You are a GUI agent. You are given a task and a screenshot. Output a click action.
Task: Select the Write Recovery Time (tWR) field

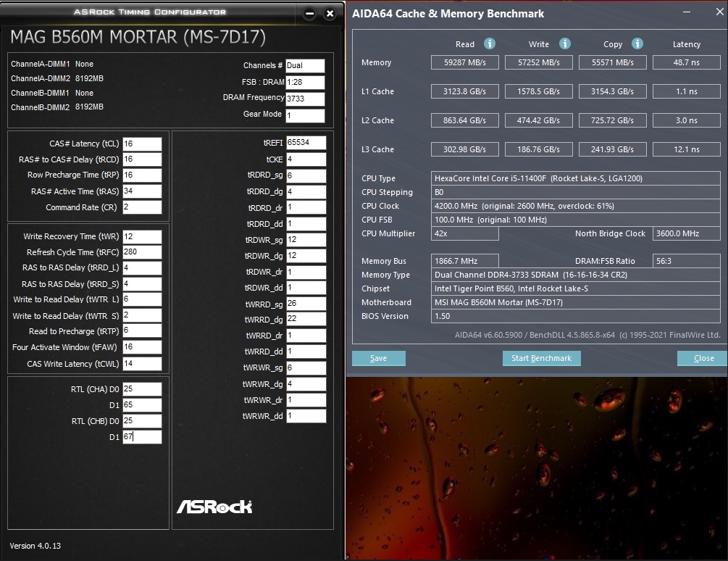[x=142, y=236]
